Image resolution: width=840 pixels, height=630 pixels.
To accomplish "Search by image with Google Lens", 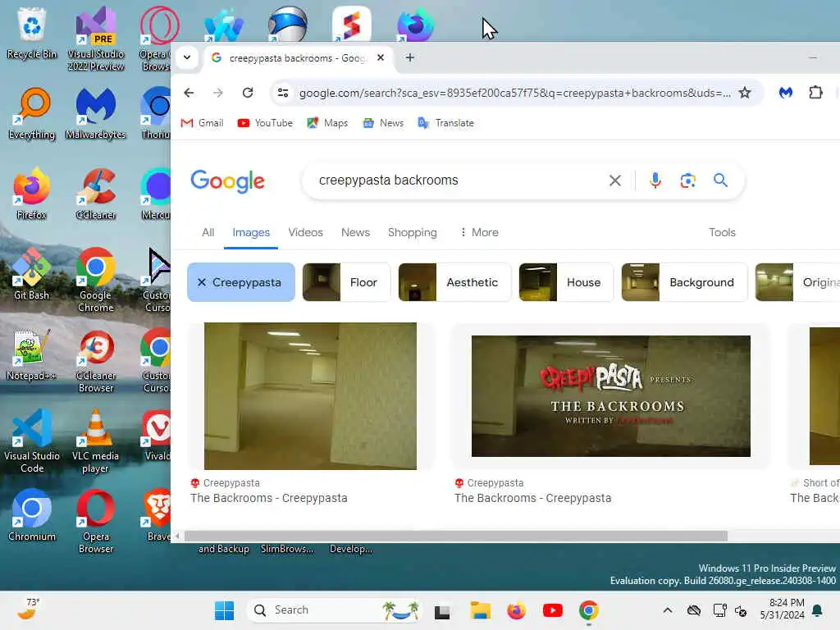I will pos(688,180).
